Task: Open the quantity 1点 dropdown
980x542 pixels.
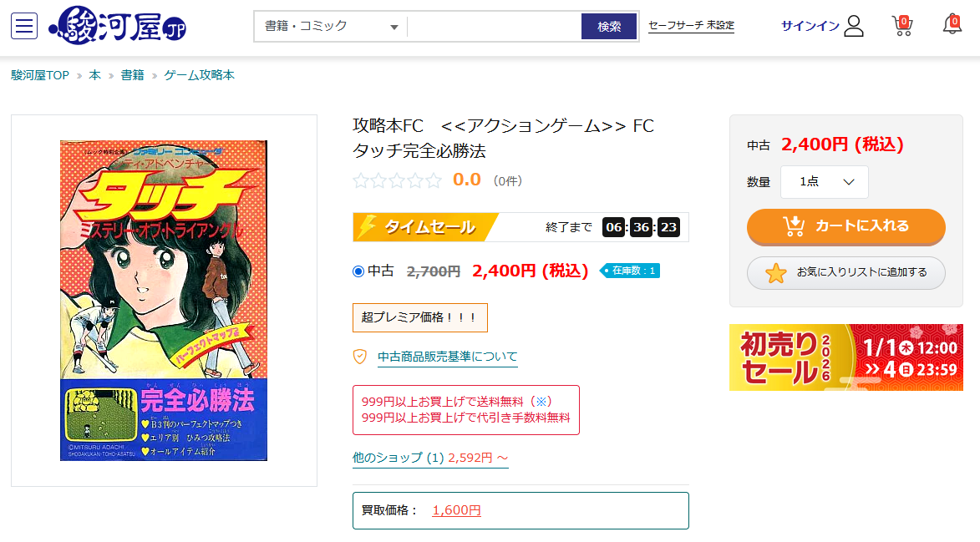Action: [x=824, y=182]
